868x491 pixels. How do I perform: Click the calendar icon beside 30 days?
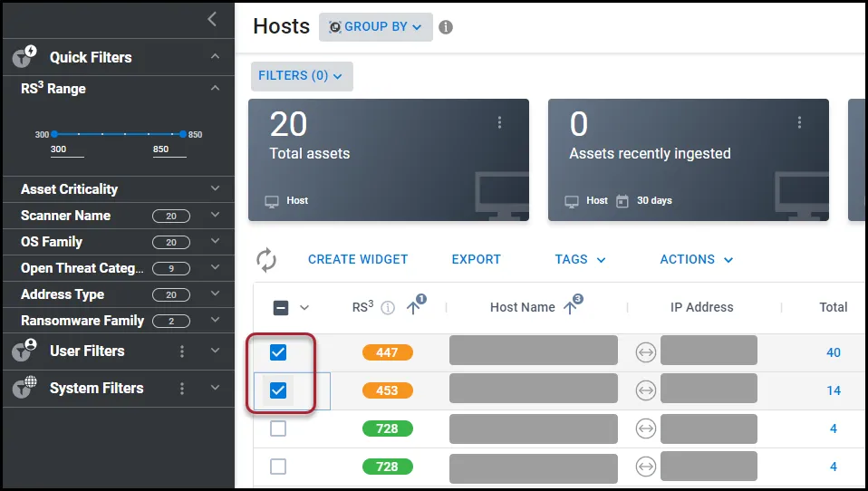point(622,201)
